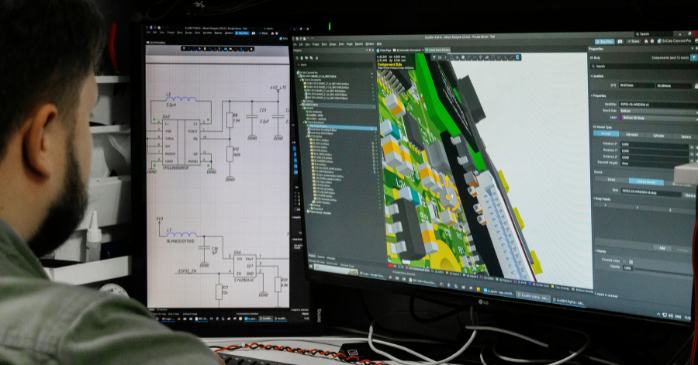The height and width of the screenshot is (365, 698).
Task: Open Board Side dropdown
Action: [x=659, y=111]
